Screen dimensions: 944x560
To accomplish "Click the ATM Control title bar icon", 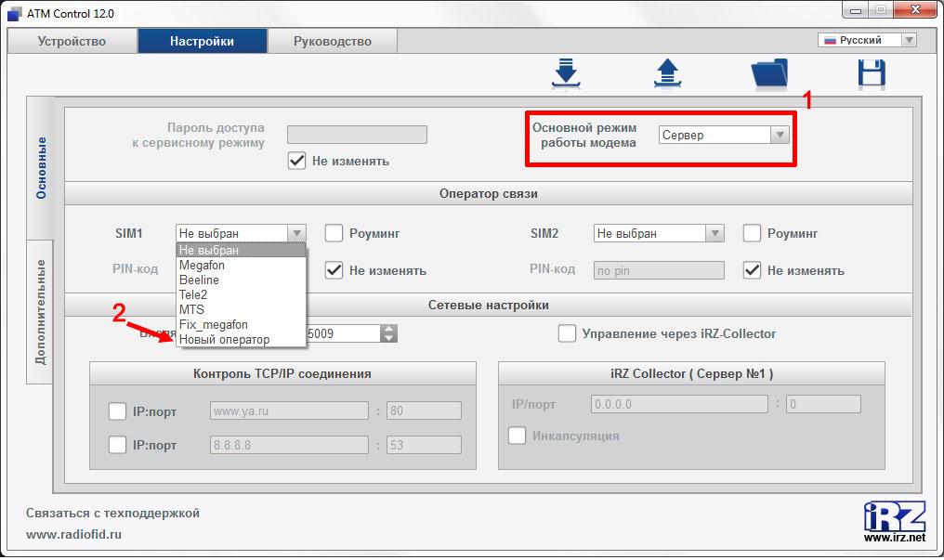I will [14, 14].
